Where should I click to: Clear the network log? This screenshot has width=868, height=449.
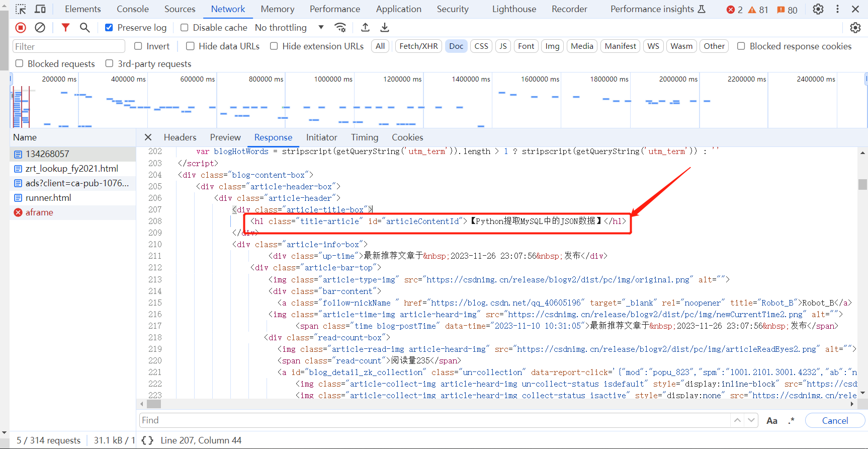point(40,28)
